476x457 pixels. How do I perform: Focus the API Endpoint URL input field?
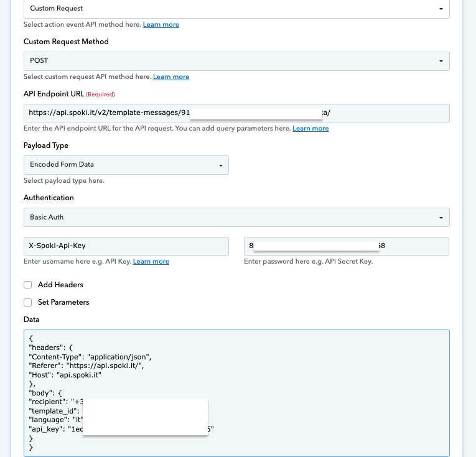click(236, 113)
